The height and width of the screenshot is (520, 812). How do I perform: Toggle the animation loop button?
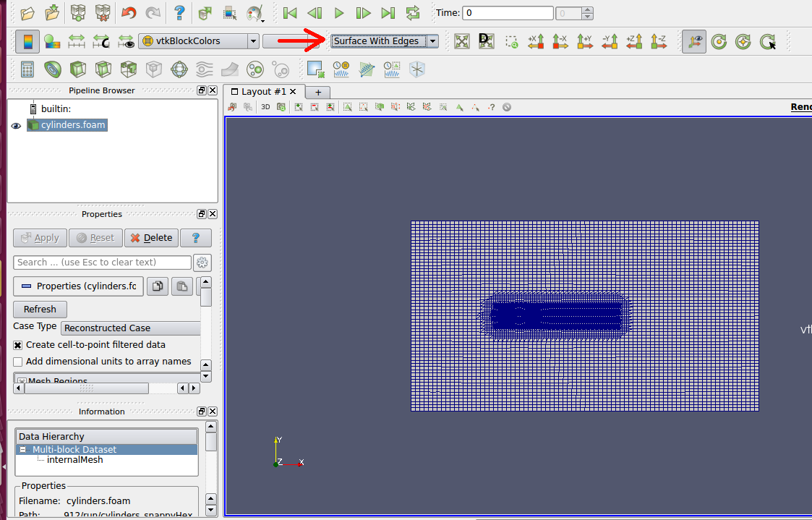point(413,13)
